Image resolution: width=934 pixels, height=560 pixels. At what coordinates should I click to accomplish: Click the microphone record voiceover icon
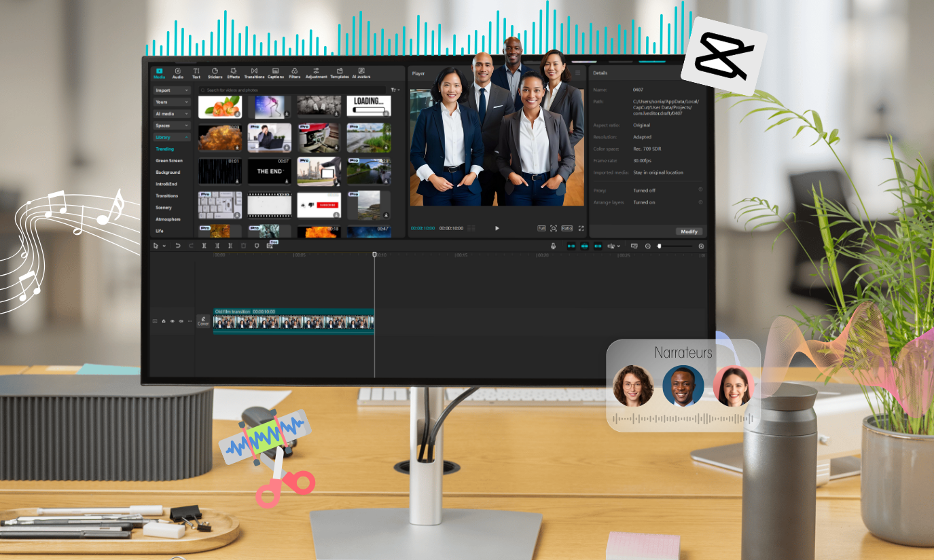coord(553,246)
